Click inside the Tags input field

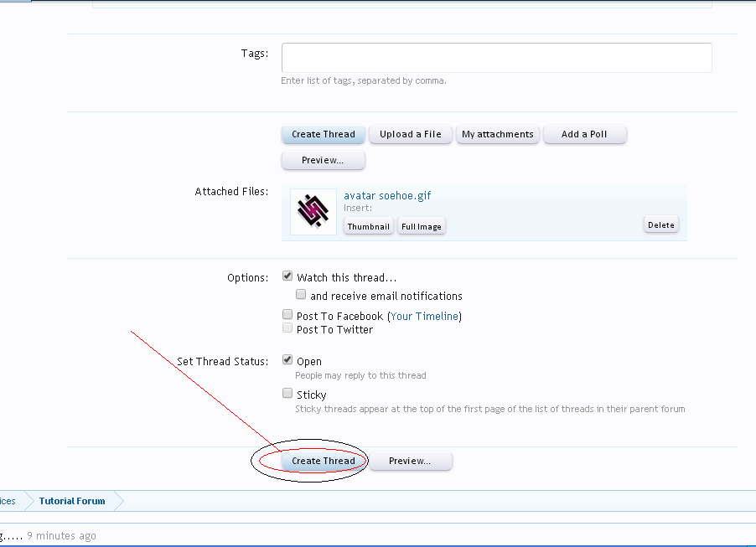click(x=496, y=58)
